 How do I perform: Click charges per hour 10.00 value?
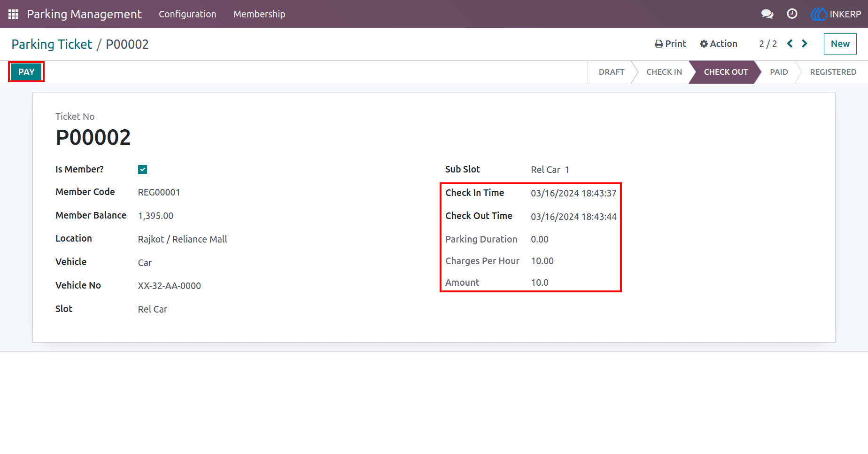pyautogui.click(x=542, y=261)
